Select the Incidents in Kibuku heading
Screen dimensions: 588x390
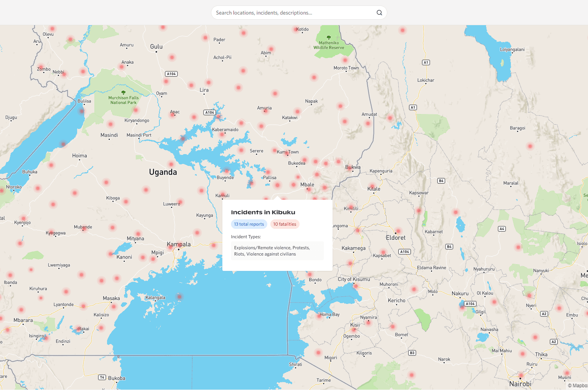tap(263, 212)
